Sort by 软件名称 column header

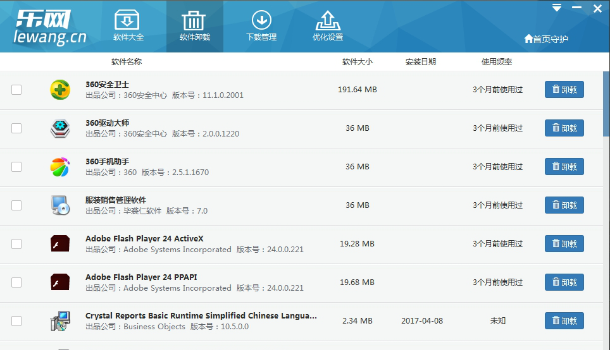[x=127, y=62]
